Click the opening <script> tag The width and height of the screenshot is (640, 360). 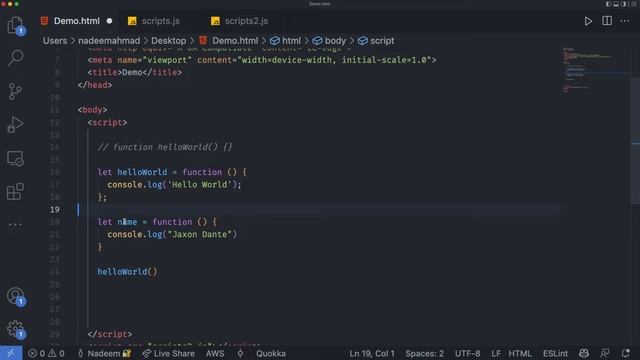click(x=107, y=122)
